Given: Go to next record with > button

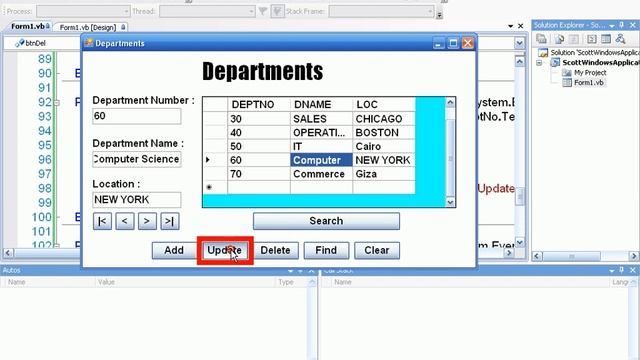Looking at the screenshot, I should tap(147, 221).
